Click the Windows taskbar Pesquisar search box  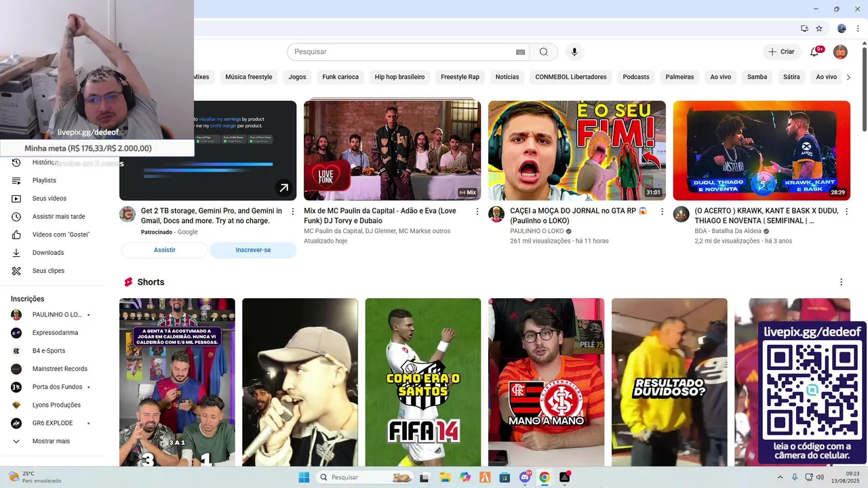366,477
